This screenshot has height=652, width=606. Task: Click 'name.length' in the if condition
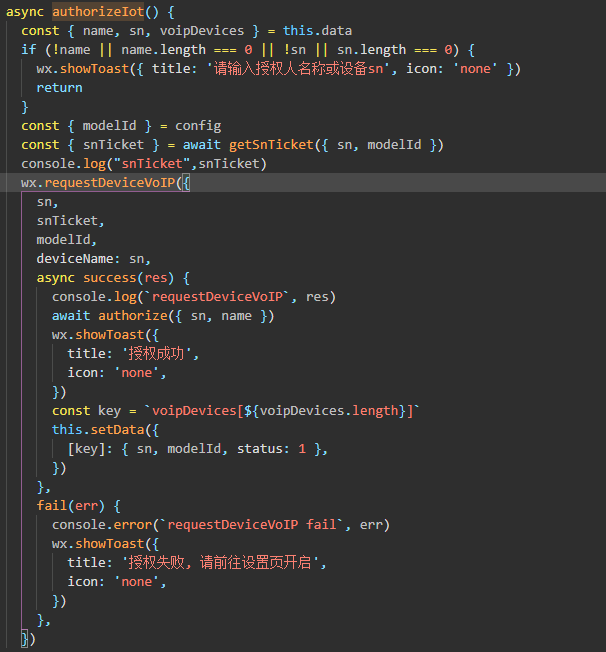[163, 50]
